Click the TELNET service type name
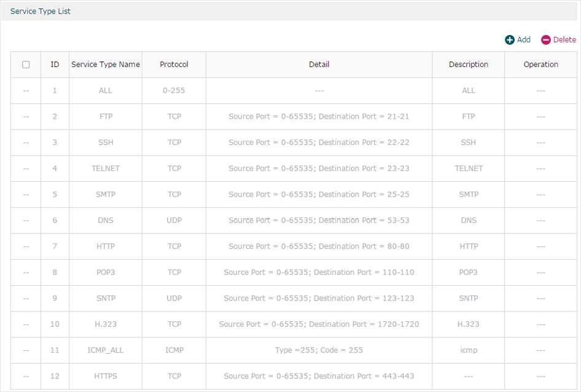The height and width of the screenshot is (392, 581). pyautogui.click(x=106, y=168)
